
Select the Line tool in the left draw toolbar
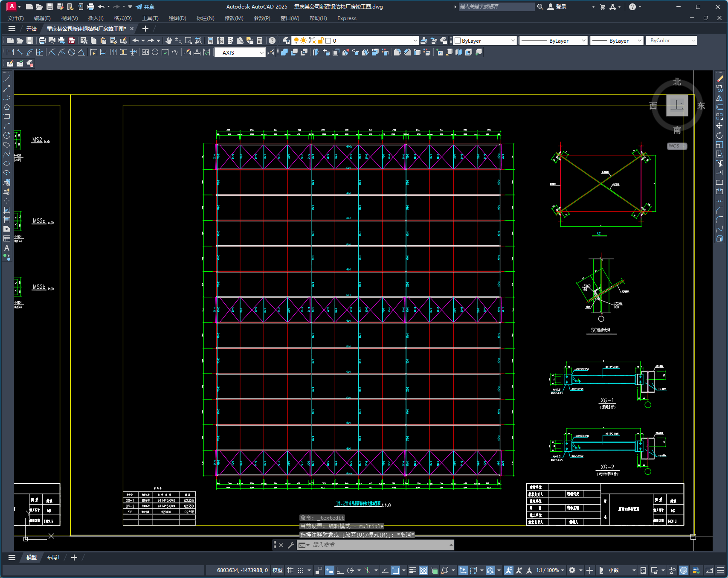click(7, 79)
